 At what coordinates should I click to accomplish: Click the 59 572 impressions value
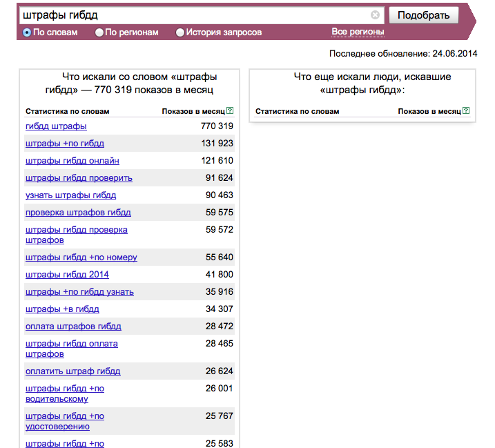tap(219, 230)
